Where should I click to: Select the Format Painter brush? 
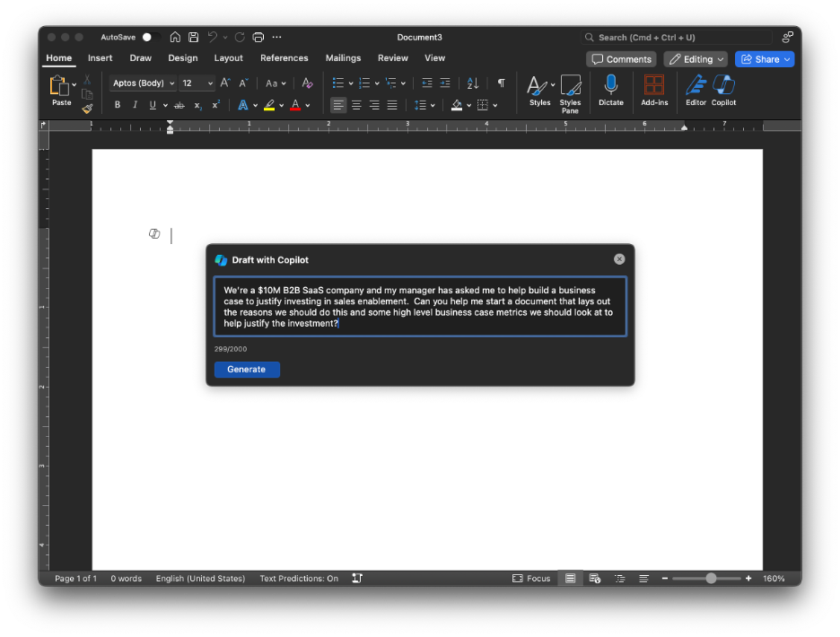click(x=87, y=109)
